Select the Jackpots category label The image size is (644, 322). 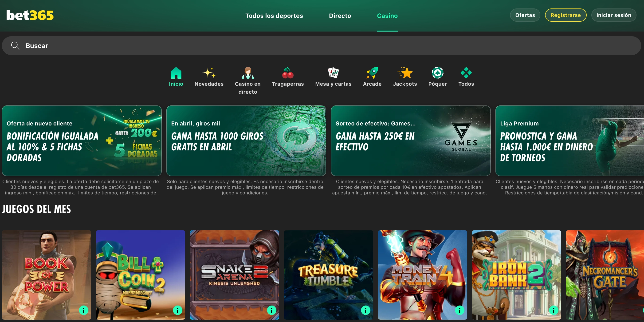point(405,84)
